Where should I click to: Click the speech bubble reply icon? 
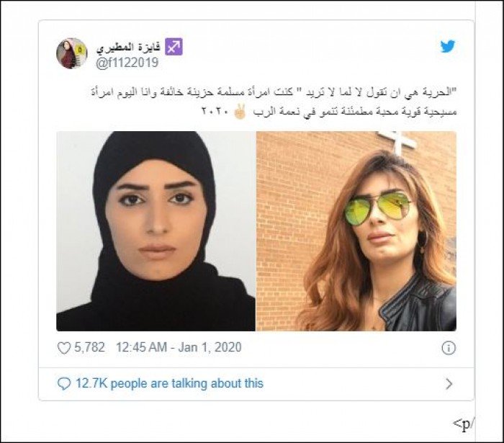pos(63,383)
